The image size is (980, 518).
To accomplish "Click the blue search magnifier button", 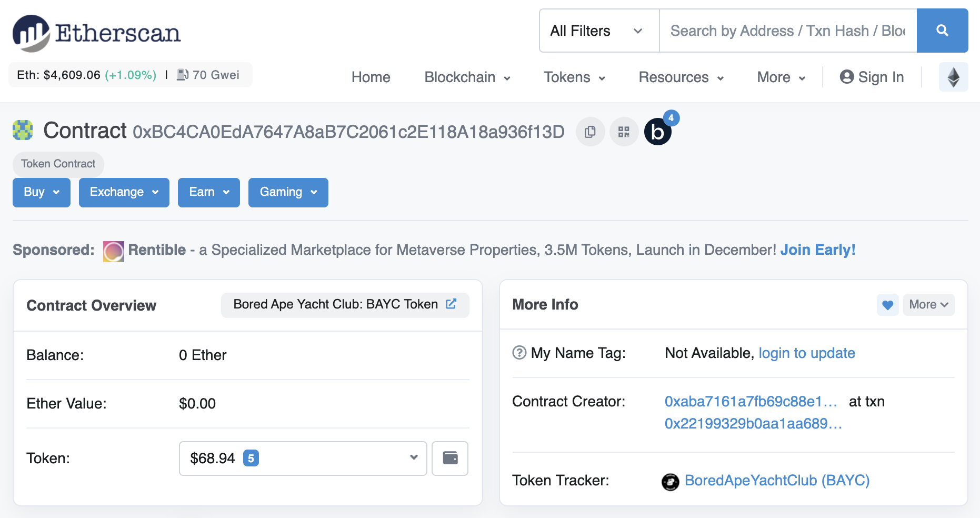I will pyautogui.click(x=942, y=31).
